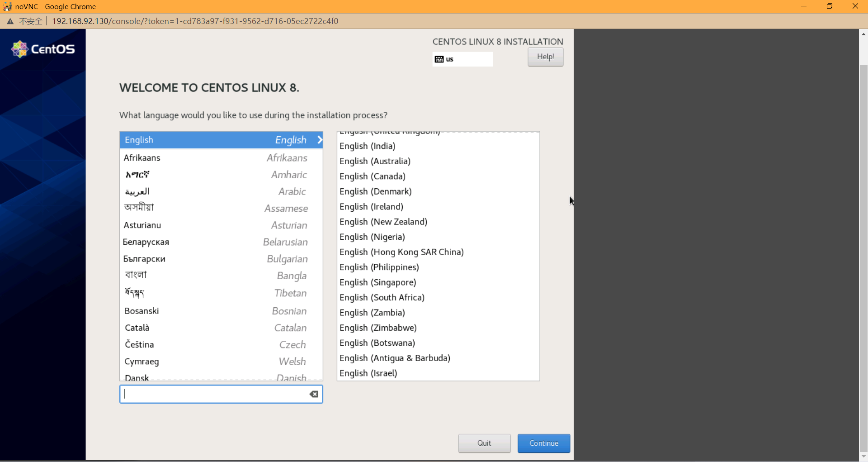Choose English (Ireland) locale

(x=438, y=207)
